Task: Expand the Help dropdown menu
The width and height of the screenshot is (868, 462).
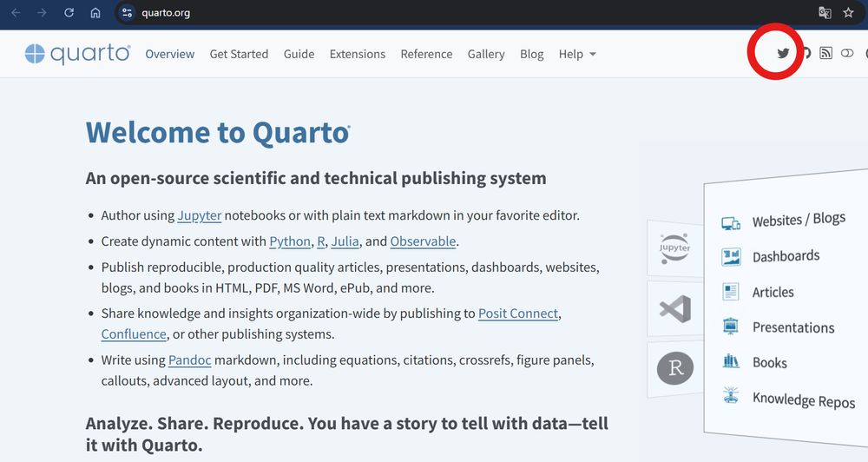Action: tap(577, 55)
